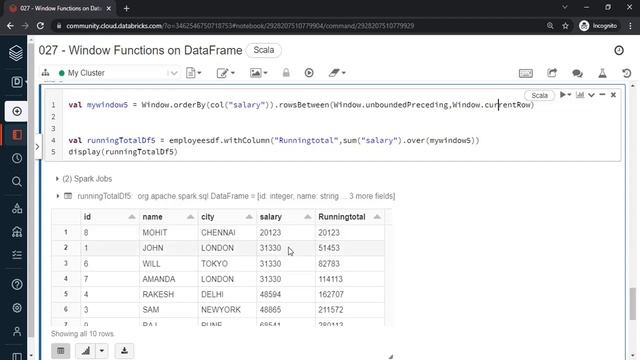
Task: Show keyboard shortcuts icon
Action: (526, 73)
